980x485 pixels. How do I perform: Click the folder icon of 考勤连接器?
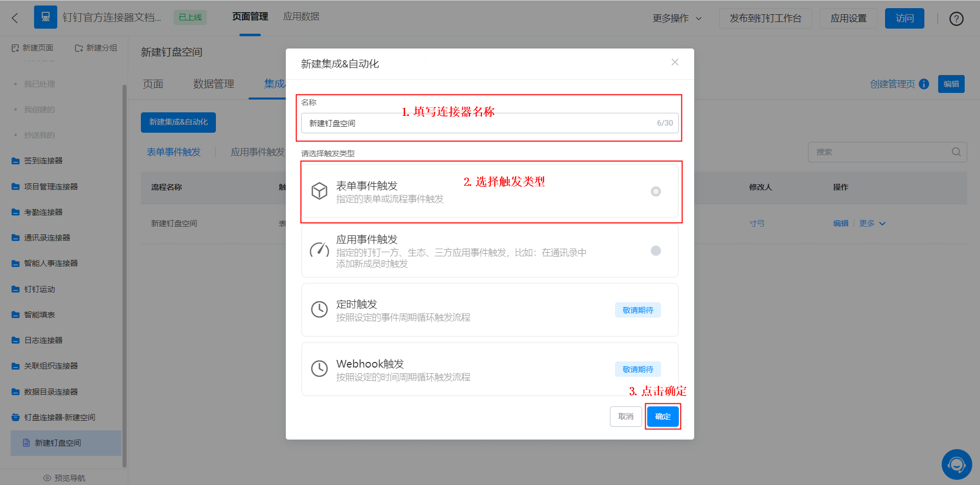pos(15,212)
